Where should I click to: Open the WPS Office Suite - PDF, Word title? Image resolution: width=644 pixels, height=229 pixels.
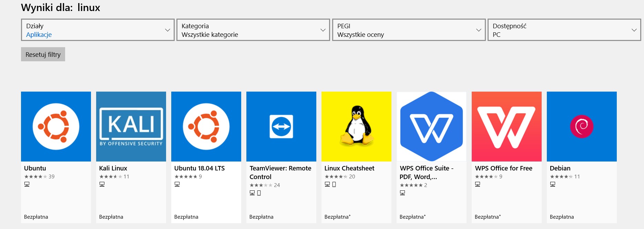coord(427,173)
